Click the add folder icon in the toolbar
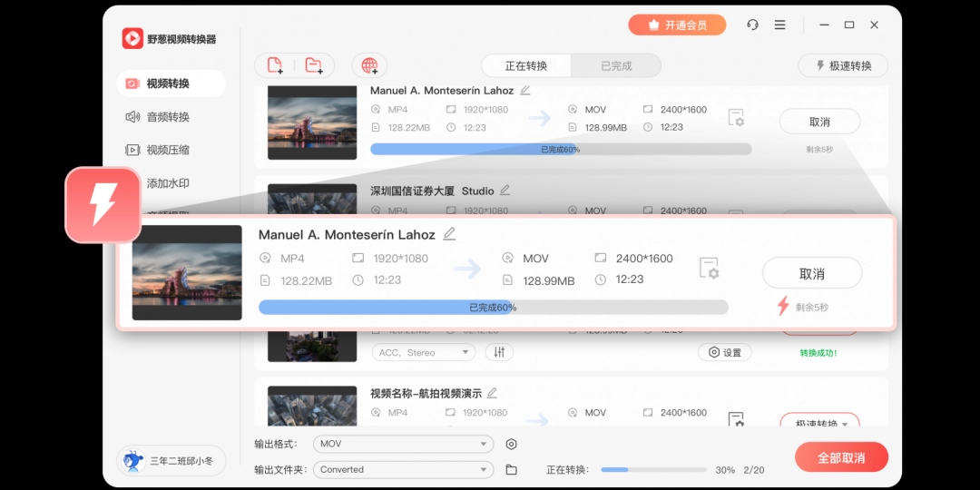 [x=314, y=65]
